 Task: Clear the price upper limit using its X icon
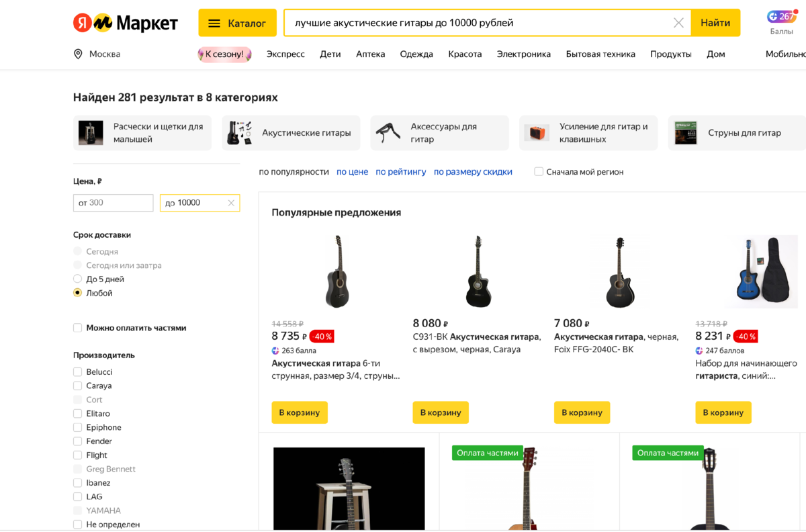click(x=232, y=203)
